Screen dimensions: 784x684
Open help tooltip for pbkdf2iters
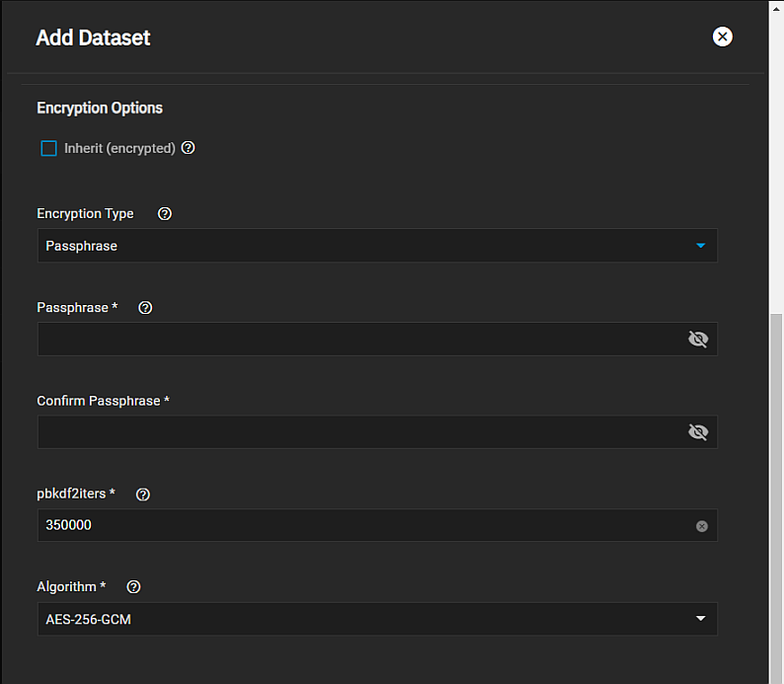143,494
